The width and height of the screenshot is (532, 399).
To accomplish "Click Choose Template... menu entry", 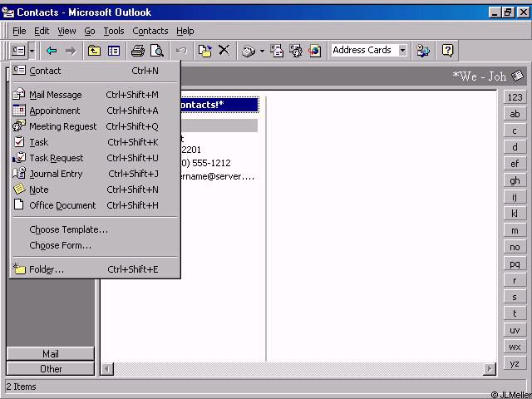I will point(95,229).
